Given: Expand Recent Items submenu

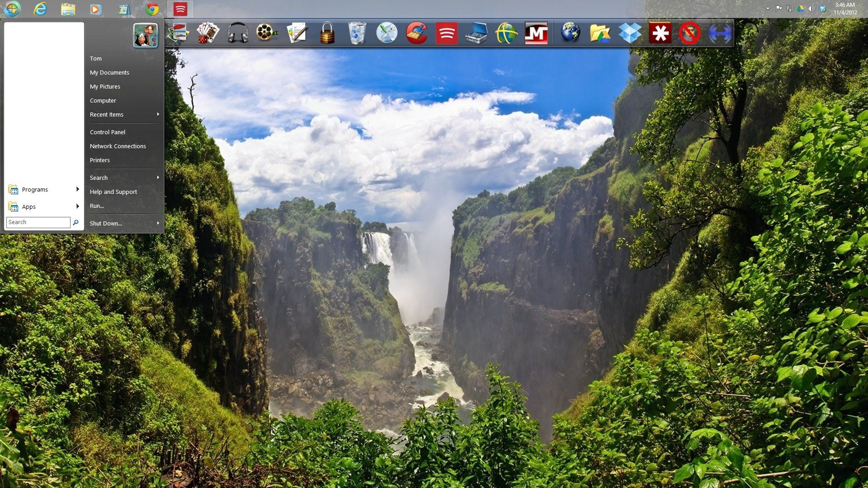Looking at the screenshot, I should (x=125, y=114).
